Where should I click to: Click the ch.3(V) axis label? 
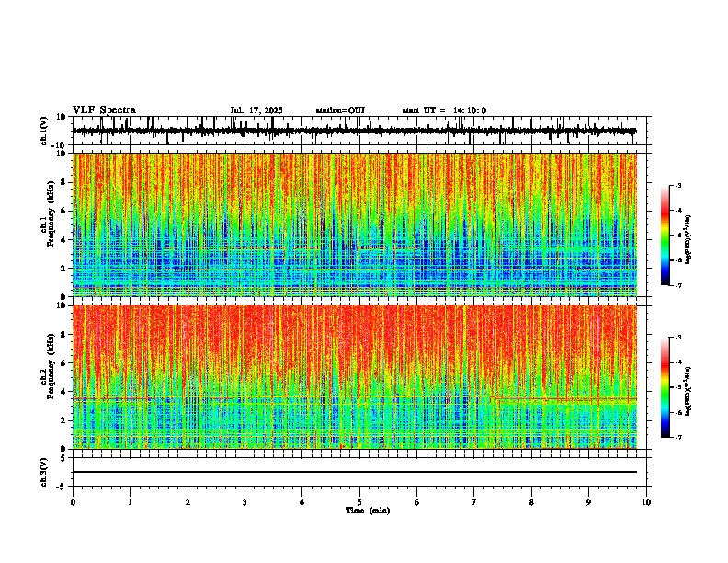[x=44, y=472]
